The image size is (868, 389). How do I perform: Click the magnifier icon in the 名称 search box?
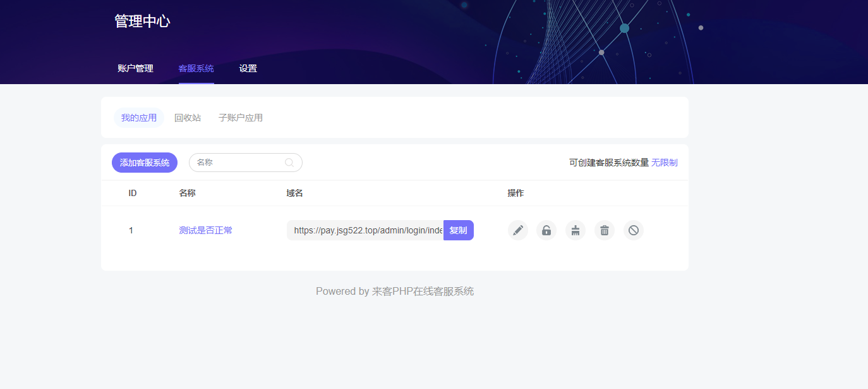pyautogui.click(x=289, y=163)
